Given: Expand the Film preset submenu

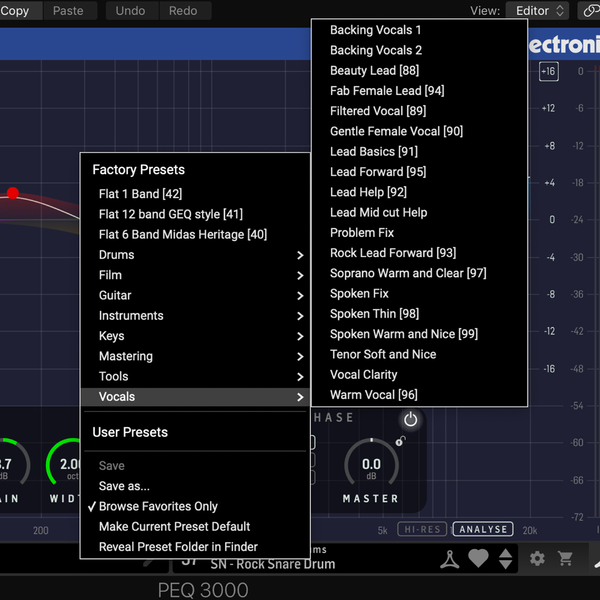Looking at the screenshot, I should [195, 275].
